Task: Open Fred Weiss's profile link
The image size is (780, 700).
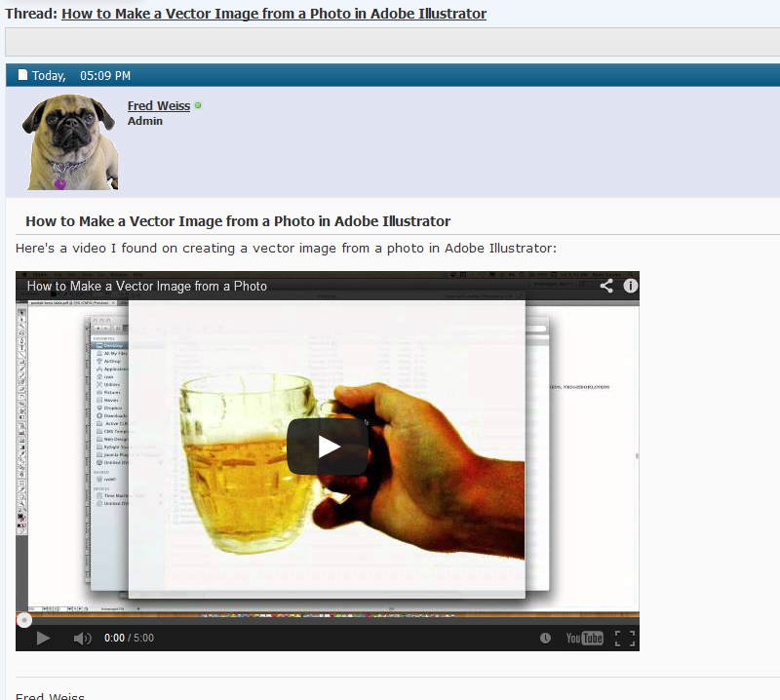Action: (x=159, y=105)
